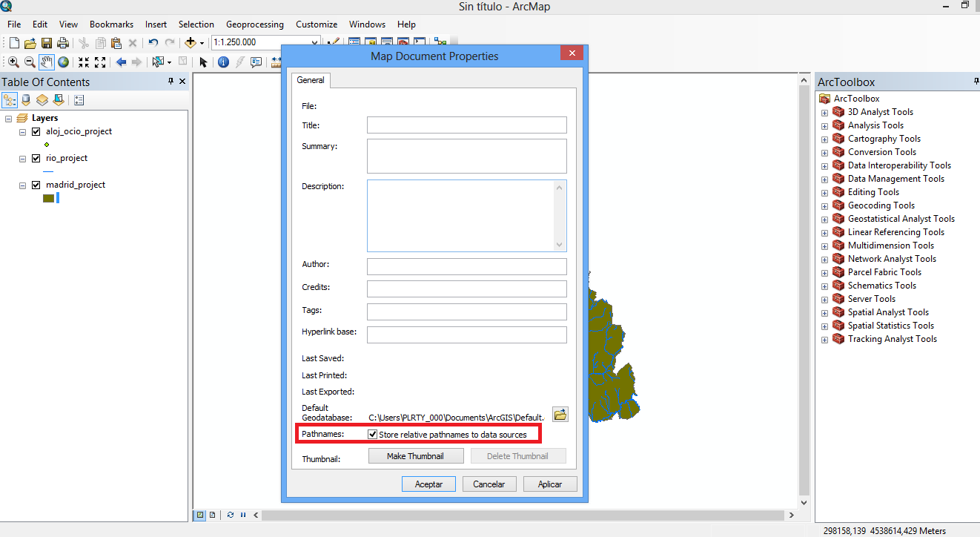This screenshot has width=980, height=537.
Task: Click into the Hyperlink base field
Action: click(467, 335)
